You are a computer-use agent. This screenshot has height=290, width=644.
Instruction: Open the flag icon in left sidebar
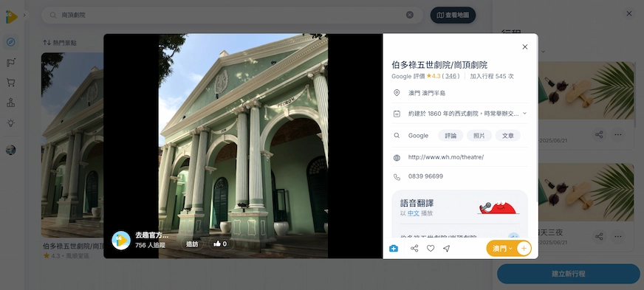[10, 63]
